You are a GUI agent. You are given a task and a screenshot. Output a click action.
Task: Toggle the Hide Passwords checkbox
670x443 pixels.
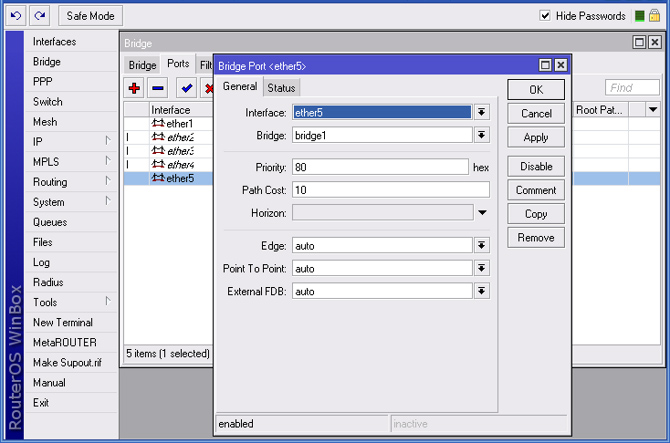tap(545, 16)
